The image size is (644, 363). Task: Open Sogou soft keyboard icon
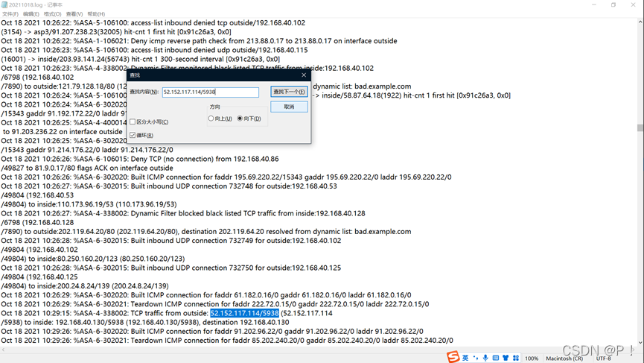[496, 358]
